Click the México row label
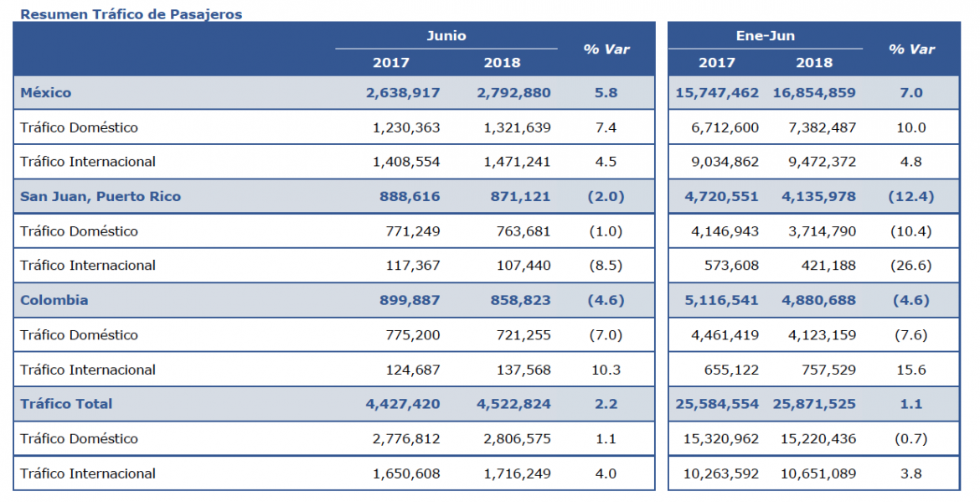Image resolution: width=980 pixels, height=502 pixels. (x=45, y=92)
